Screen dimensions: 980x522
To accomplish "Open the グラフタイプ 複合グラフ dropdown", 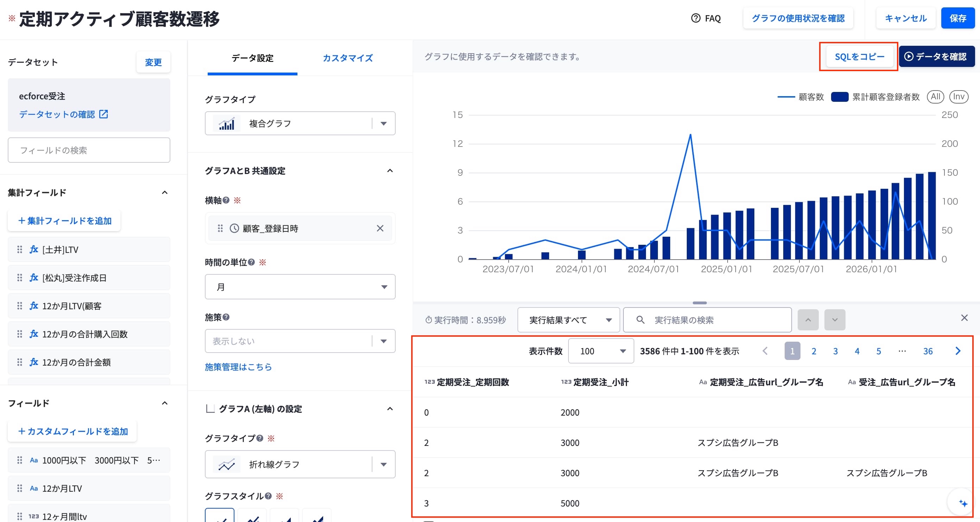I will tap(300, 123).
